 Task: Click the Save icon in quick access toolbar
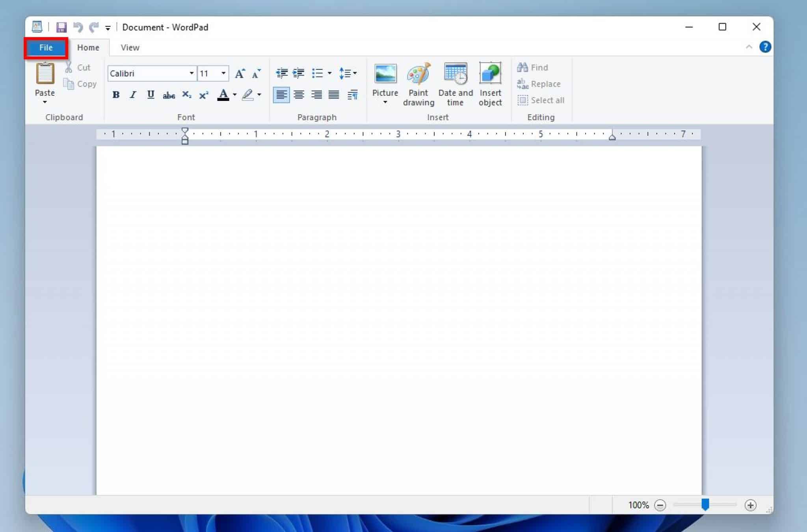61,27
